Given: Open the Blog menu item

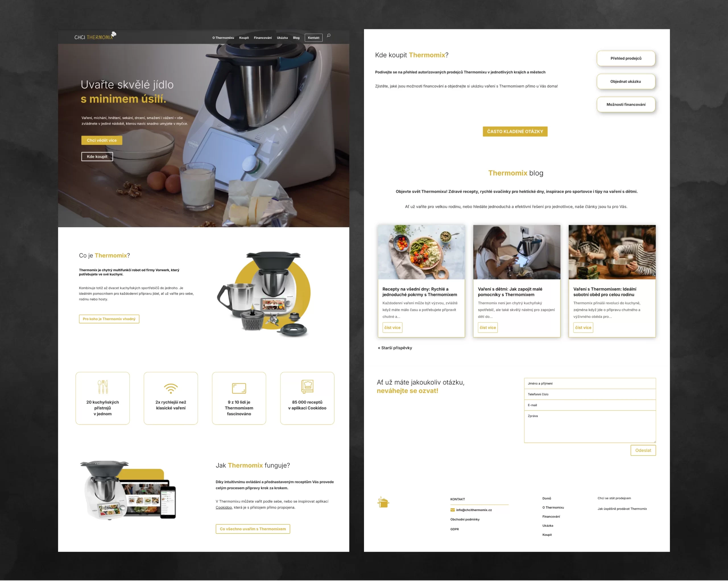Looking at the screenshot, I should tap(296, 38).
